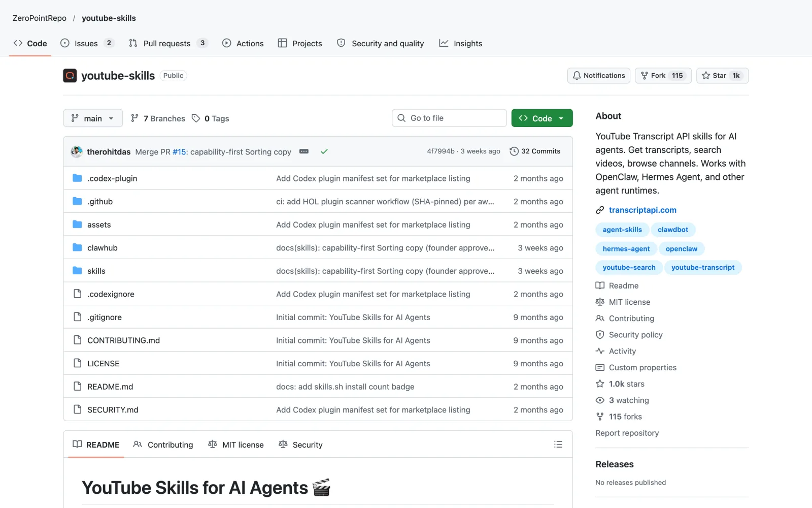Open the 'ci: add HOL plugin scanner workflow' commit
Screen dimensions: 812x508
point(385,202)
